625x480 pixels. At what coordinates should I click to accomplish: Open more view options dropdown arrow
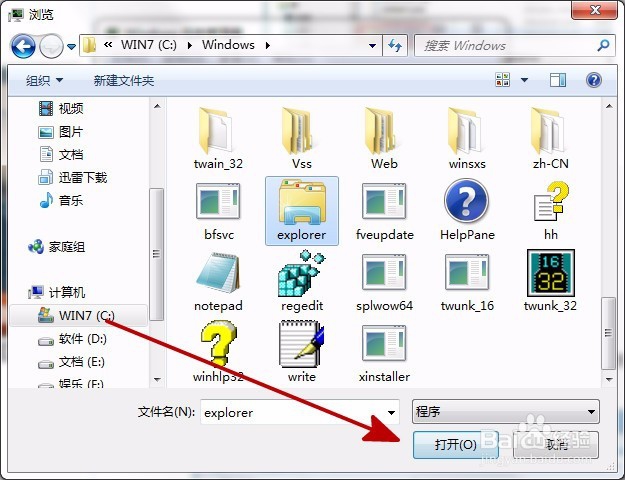[524, 80]
